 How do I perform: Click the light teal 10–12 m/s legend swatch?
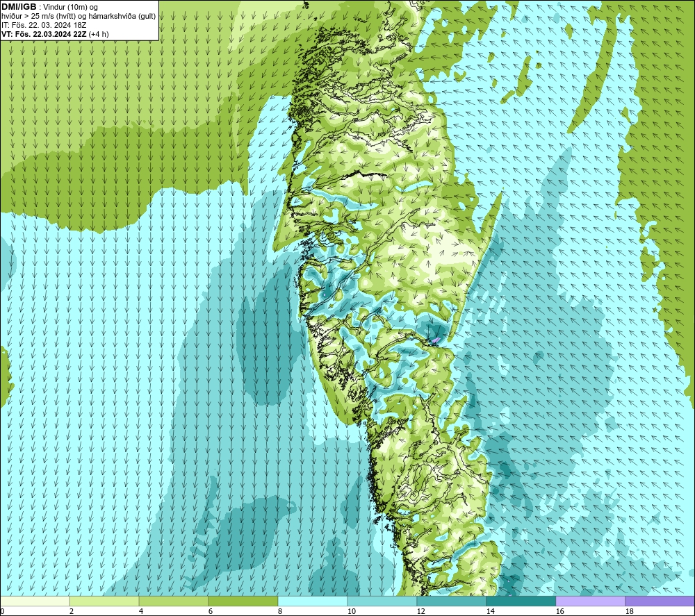click(x=382, y=601)
